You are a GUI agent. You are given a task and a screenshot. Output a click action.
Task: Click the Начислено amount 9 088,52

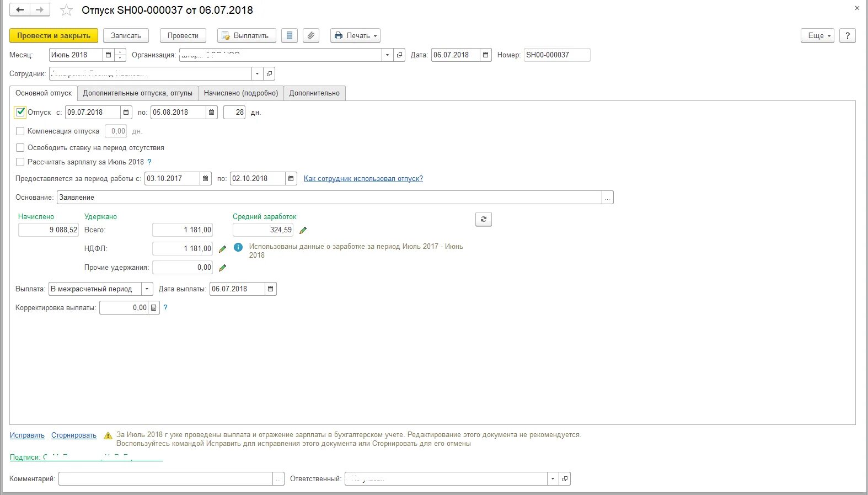(49, 230)
